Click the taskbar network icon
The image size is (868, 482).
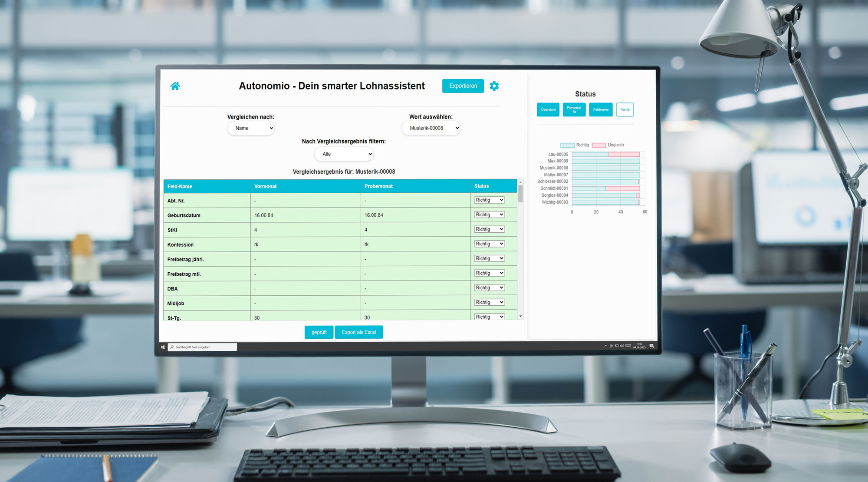coord(616,346)
